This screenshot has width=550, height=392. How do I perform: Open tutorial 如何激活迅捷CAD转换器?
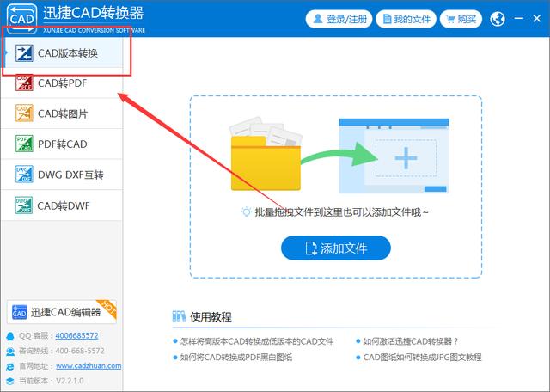[411, 341]
